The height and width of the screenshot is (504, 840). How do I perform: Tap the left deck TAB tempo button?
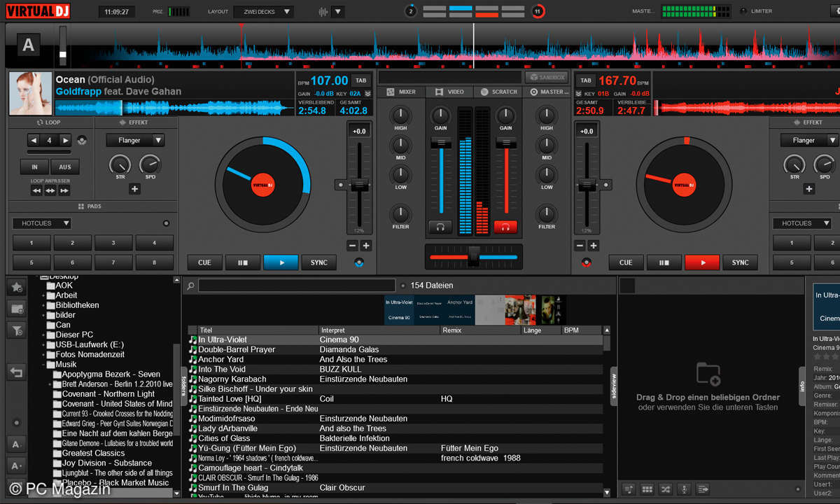[360, 80]
